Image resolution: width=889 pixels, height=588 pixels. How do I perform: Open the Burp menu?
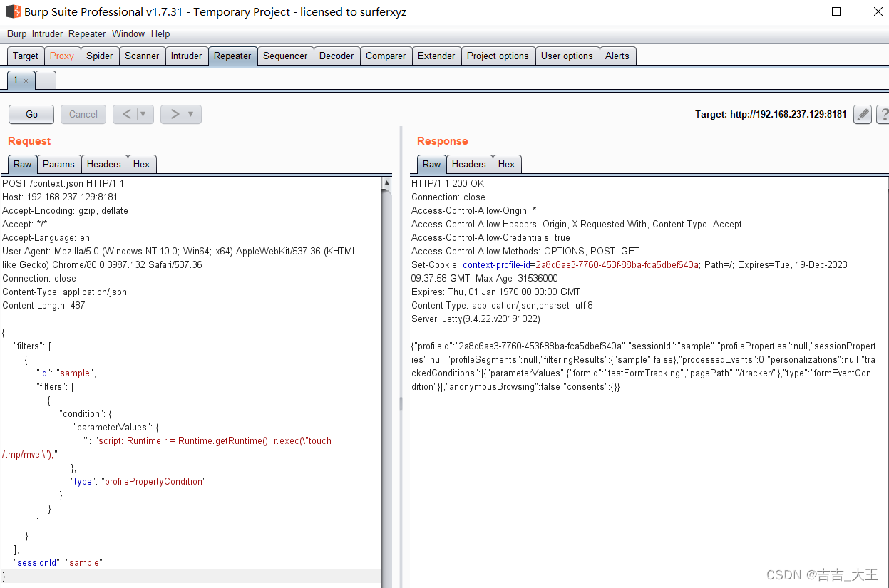coord(16,33)
